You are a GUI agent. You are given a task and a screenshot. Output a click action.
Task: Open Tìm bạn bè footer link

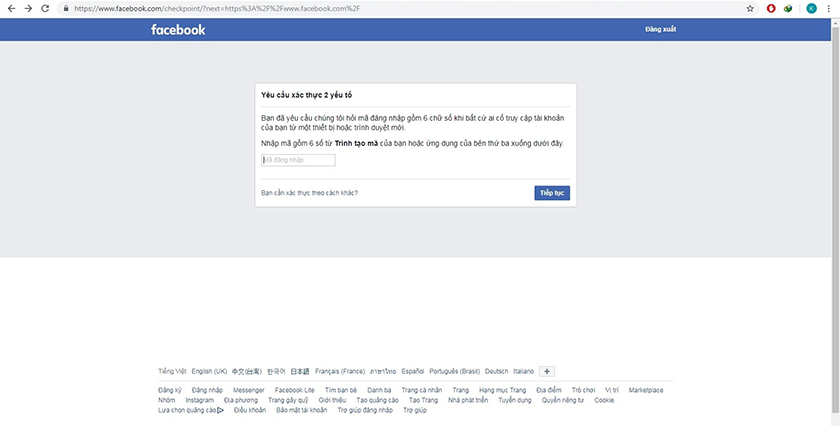coord(341,390)
